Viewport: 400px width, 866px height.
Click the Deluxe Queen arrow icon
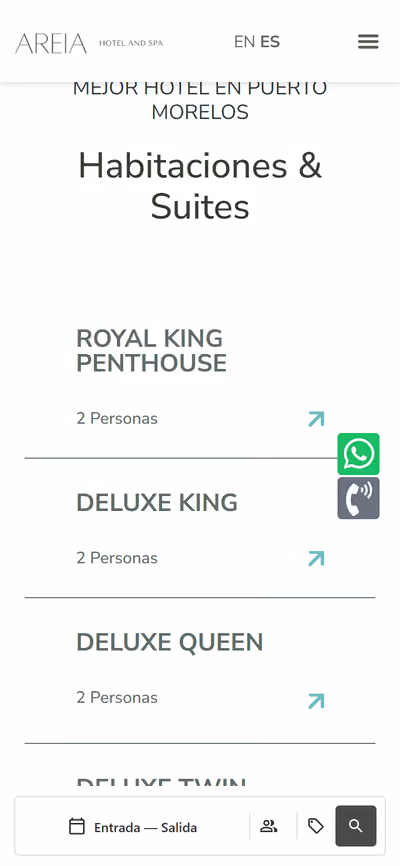(316, 701)
